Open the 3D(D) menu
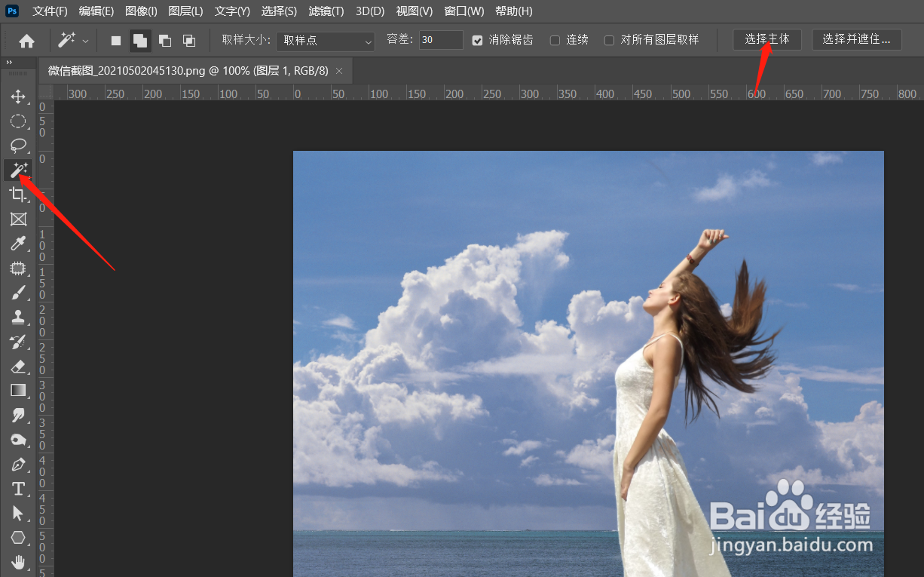Screen dimensions: 924x577 [370, 11]
